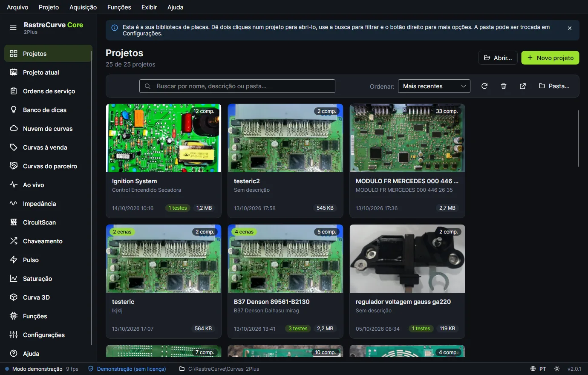Click the trash delete icon in toolbar

[x=504, y=86]
